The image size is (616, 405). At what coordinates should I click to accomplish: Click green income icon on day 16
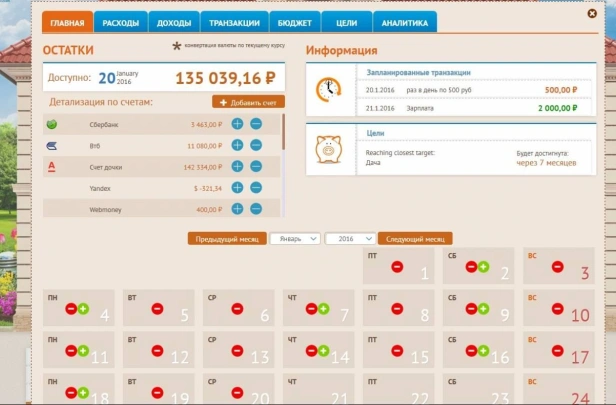[x=484, y=351]
